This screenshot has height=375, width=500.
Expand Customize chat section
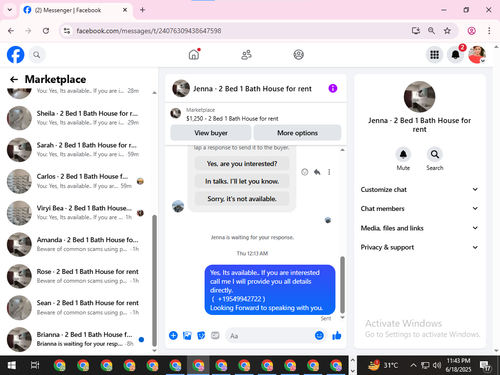point(419,189)
